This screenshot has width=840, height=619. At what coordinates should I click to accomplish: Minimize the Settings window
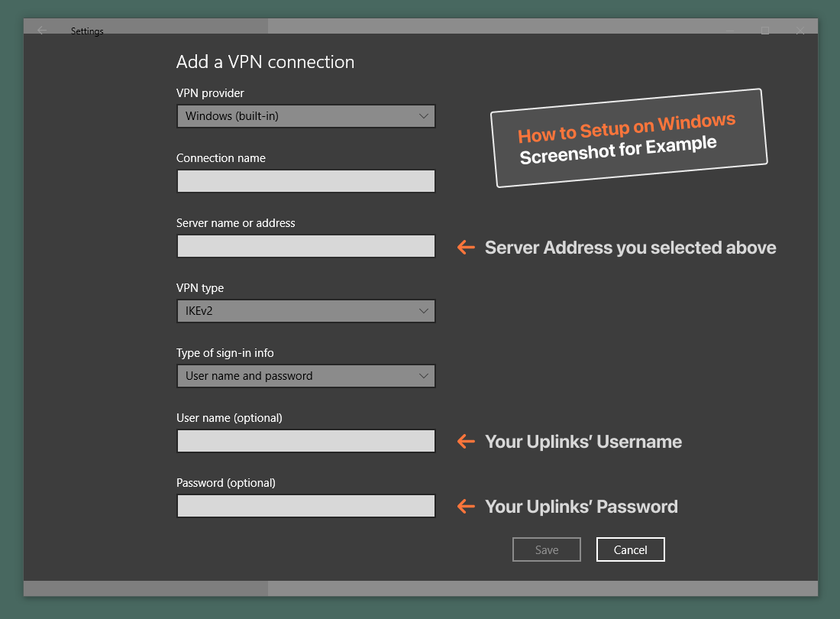731,31
